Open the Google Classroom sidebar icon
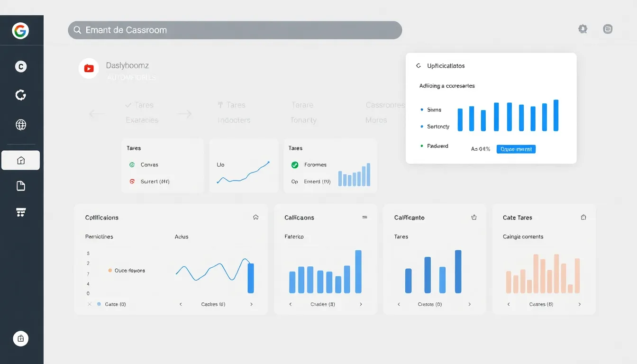 click(x=20, y=66)
